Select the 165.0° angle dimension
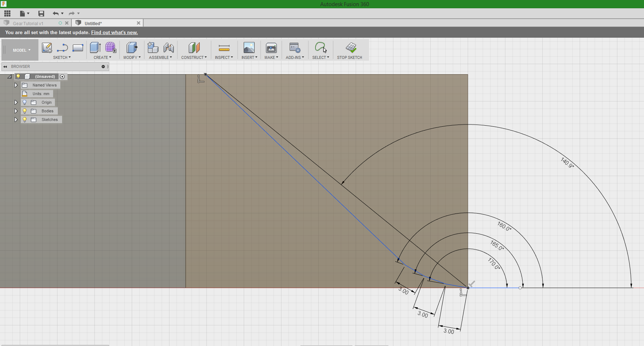The image size is (644, 346). (x=497, y=246)
